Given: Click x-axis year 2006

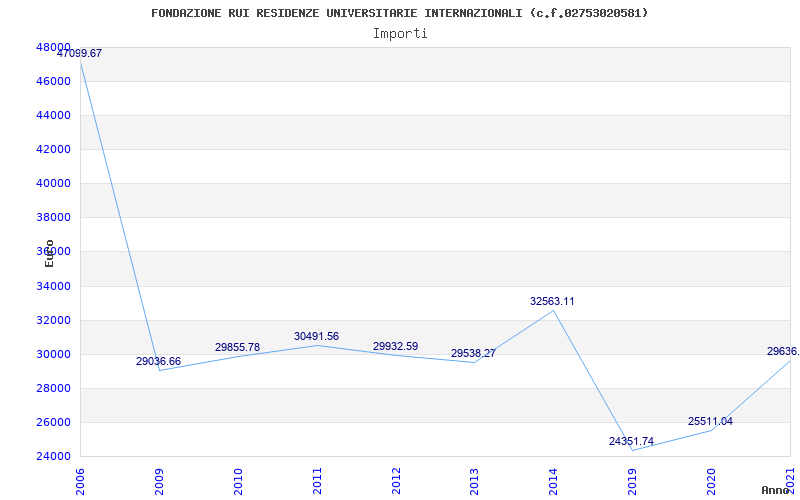Looking at the screenshot, I should 80,481.
